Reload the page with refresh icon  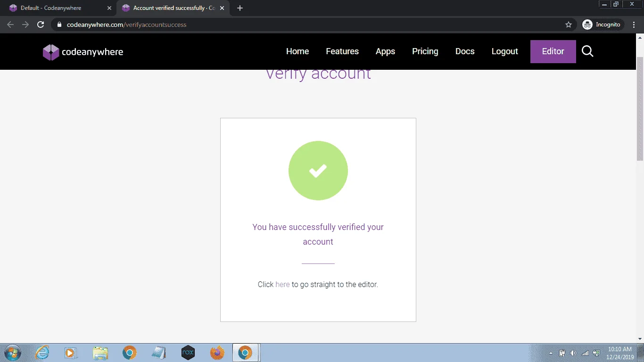(41, 25)
